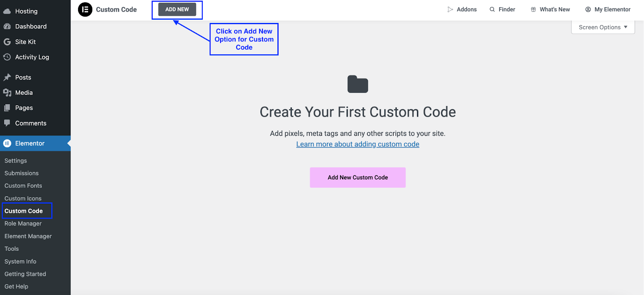Open Getting Started submenu item
The width and height of the screenshot is (644, 295).
coord(25,274)
